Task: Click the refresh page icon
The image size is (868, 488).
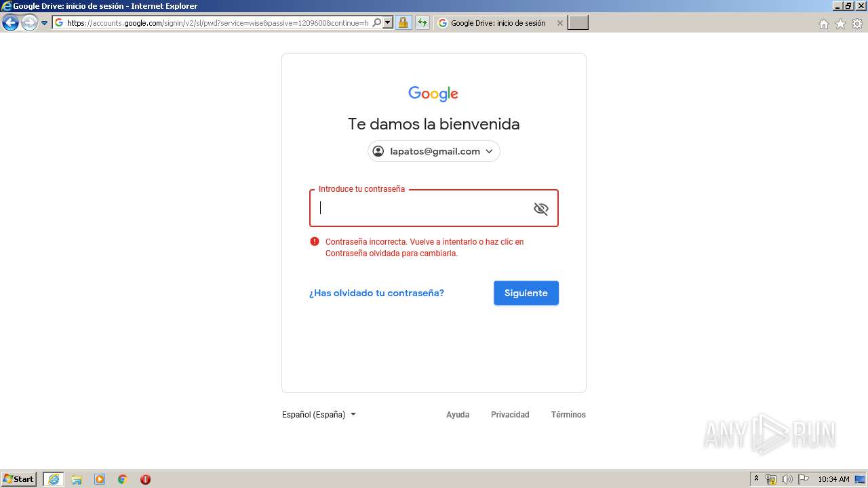Action: tap(422, 23)
